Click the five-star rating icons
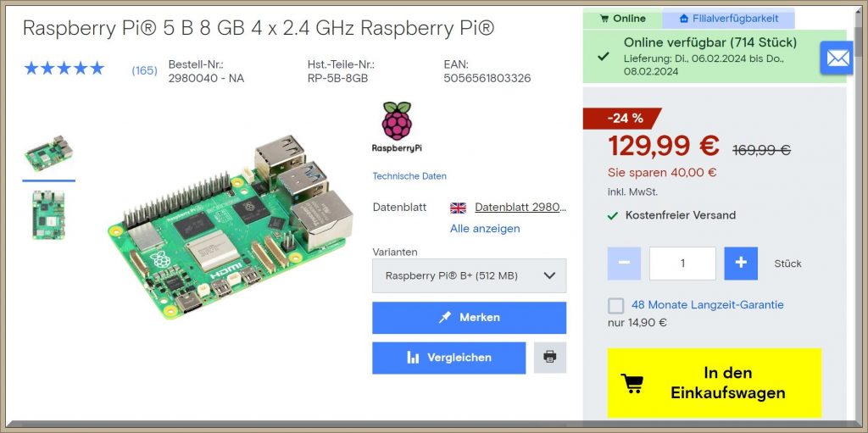 [64, 68]
